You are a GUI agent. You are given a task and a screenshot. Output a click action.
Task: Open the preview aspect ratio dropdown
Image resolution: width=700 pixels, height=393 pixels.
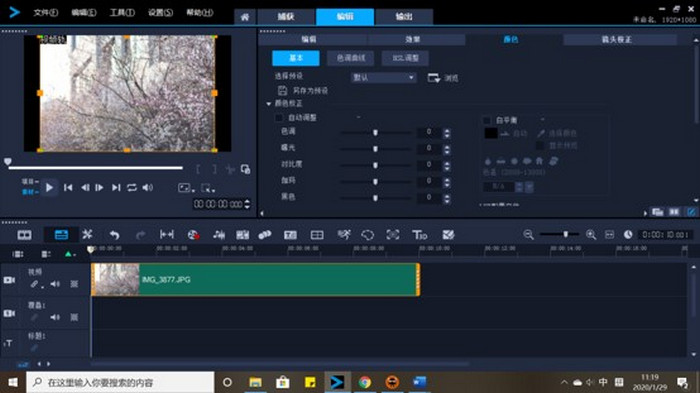pyautogui.click(x=186, y=188)
